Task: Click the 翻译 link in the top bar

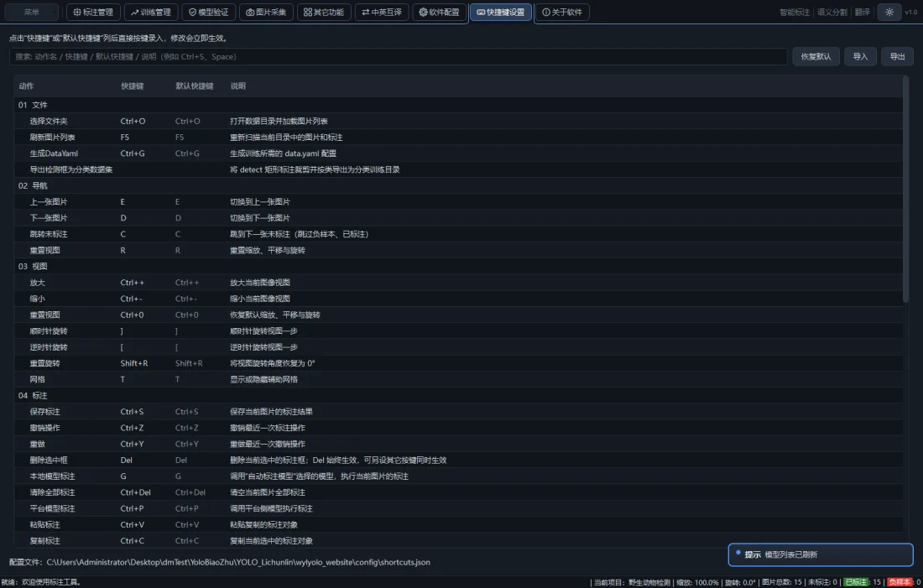Action: [x=863, y=12]
